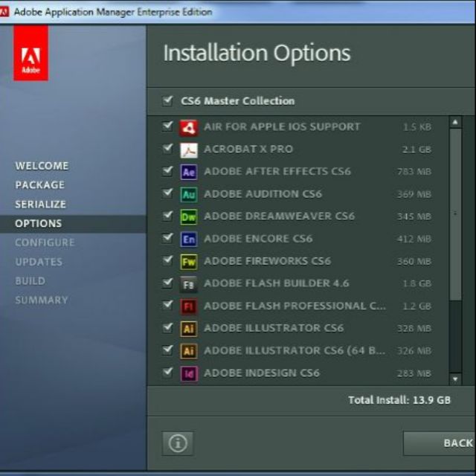Click ADOBE AFTER EFFECTS CS6 label
The image size is (476, 476).
(277, 171)
